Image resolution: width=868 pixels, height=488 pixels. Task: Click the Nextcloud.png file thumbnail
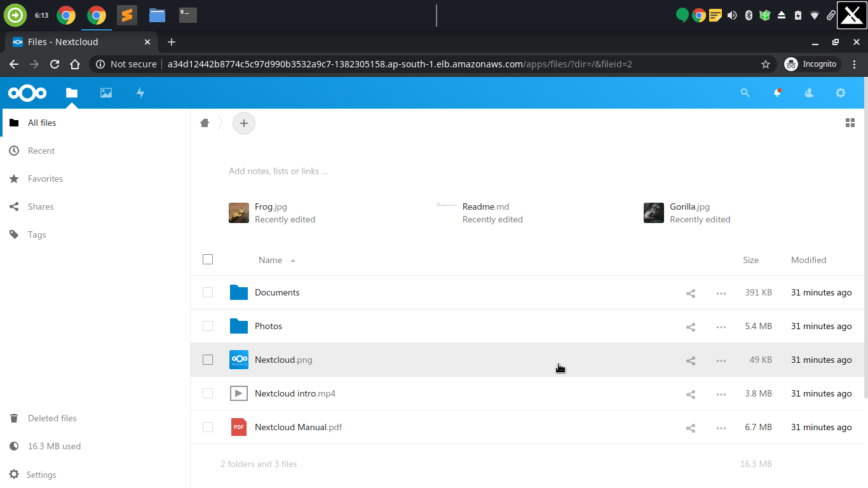point(239,360)
